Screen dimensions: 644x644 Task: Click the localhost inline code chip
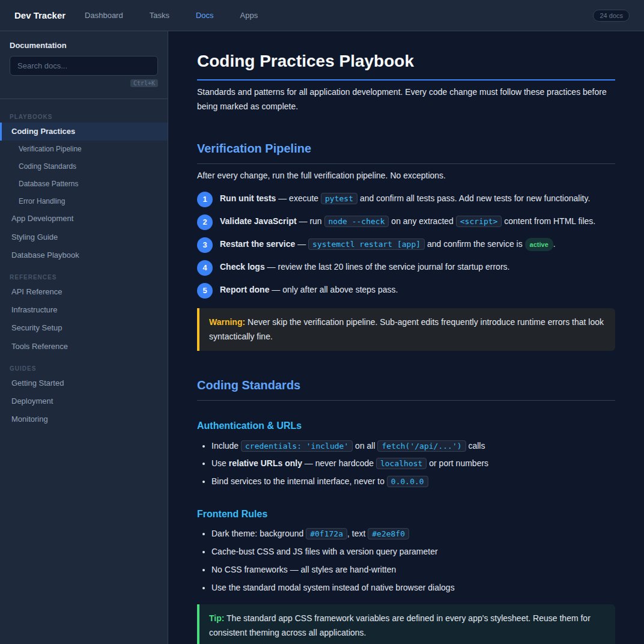point(401,463)
